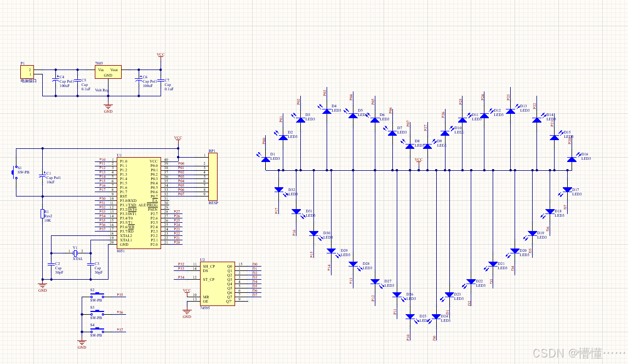Click the GND symbol below the 74595

(x=187, y=313)
